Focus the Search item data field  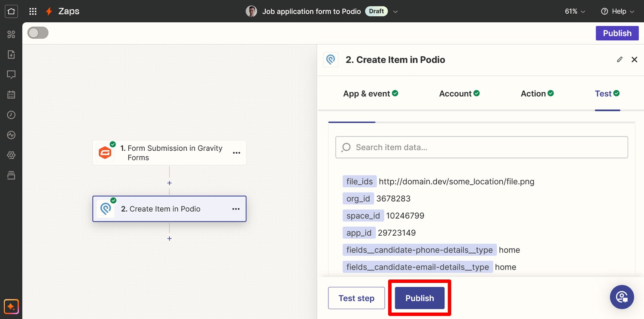482,147
